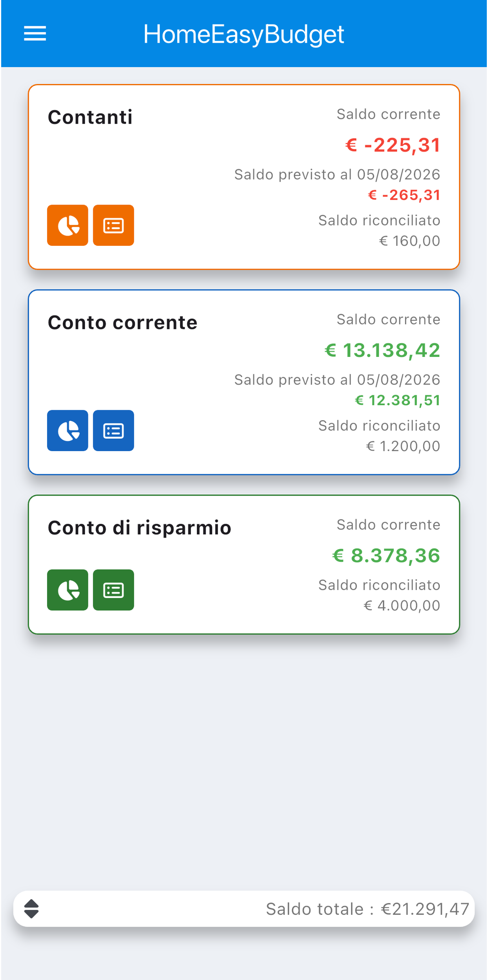Tap savings balance € 8.378,36
488x980 pixels.
click(386, 556)
